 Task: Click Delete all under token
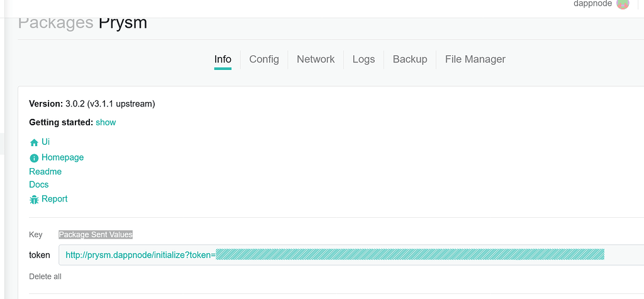click(x=45, y=276)
